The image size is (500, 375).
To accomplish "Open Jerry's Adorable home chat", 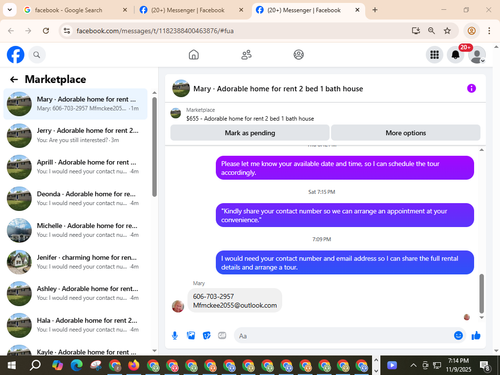I will [x=75, y=135].
